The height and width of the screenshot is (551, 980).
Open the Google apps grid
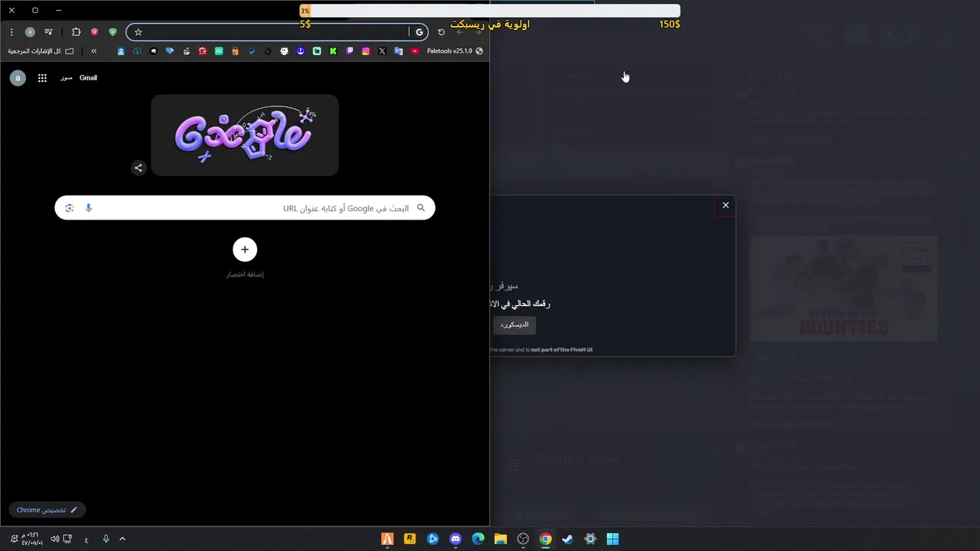pos(42,77)
